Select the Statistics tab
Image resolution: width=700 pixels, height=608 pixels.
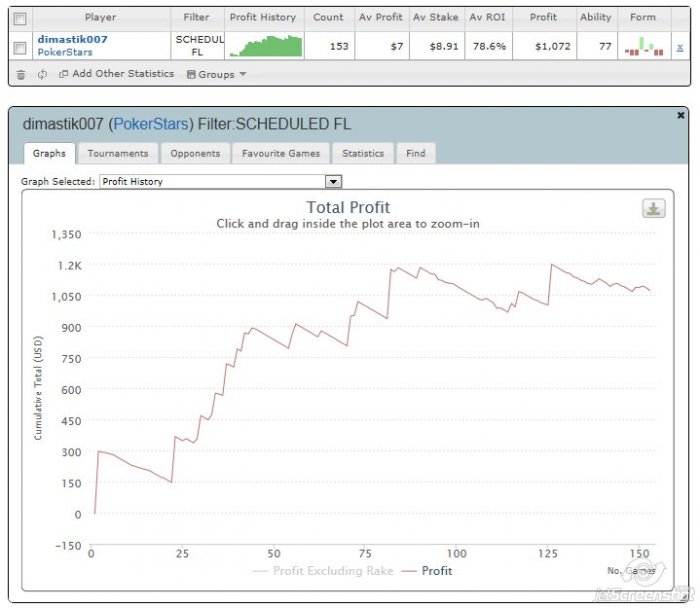(x=363, y=154)
